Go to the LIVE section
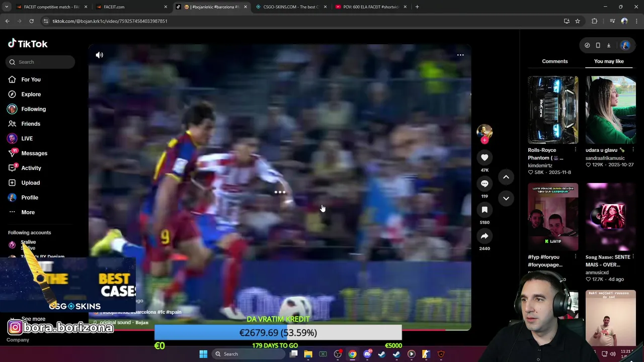The image size is (644, 362). [27, 138]
